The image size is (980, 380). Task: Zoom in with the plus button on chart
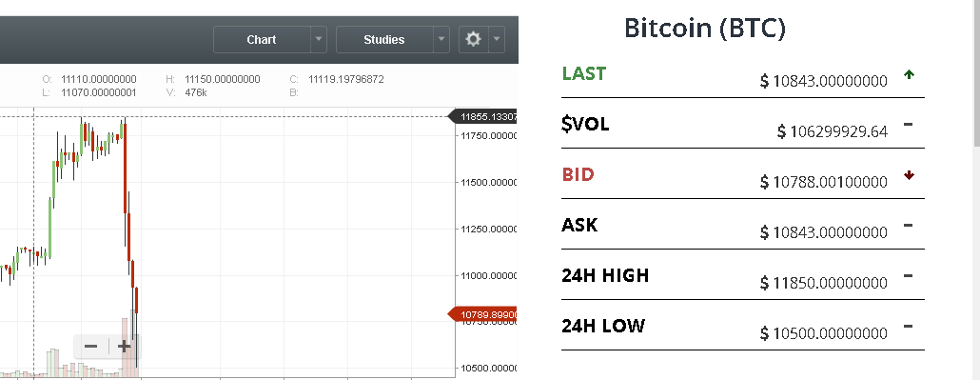click(x=124, y=347)
